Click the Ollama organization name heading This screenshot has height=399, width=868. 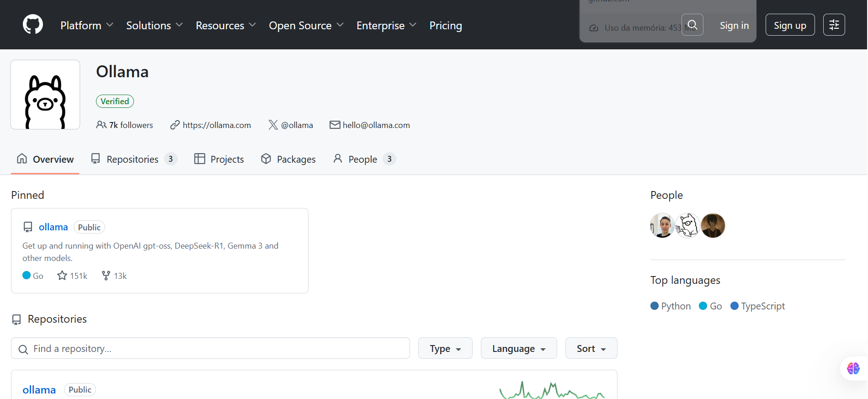click(122, 72)
